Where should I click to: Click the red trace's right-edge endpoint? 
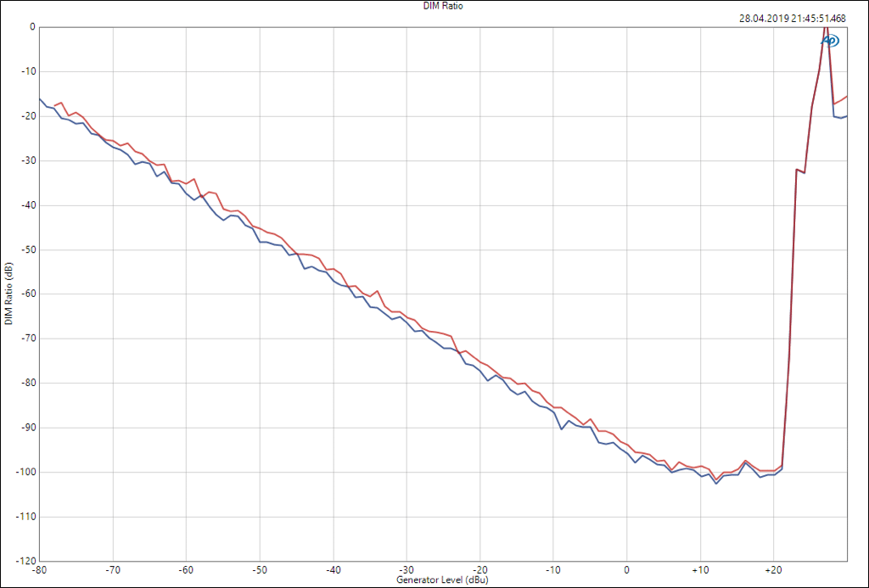(x=846, y=96)
